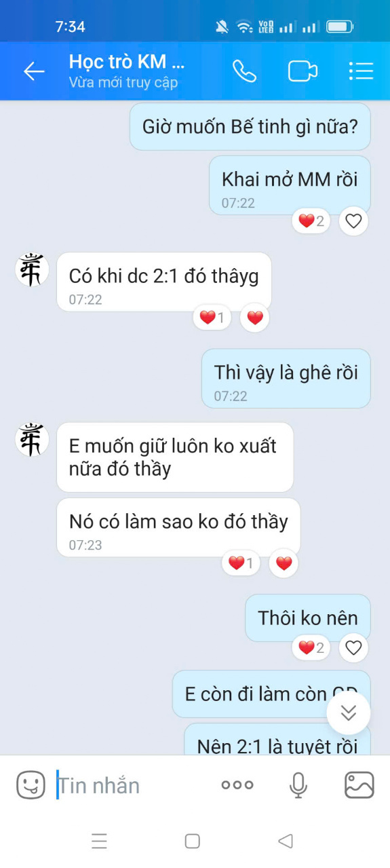Toggle heart reaction on "Khai mở MM rồi"

(353, 221)
